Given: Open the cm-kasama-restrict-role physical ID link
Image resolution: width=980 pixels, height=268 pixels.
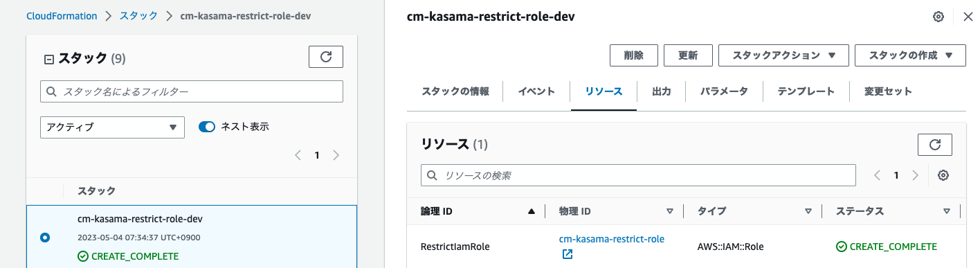Looking at the screenshot, I should coord(612,239).
